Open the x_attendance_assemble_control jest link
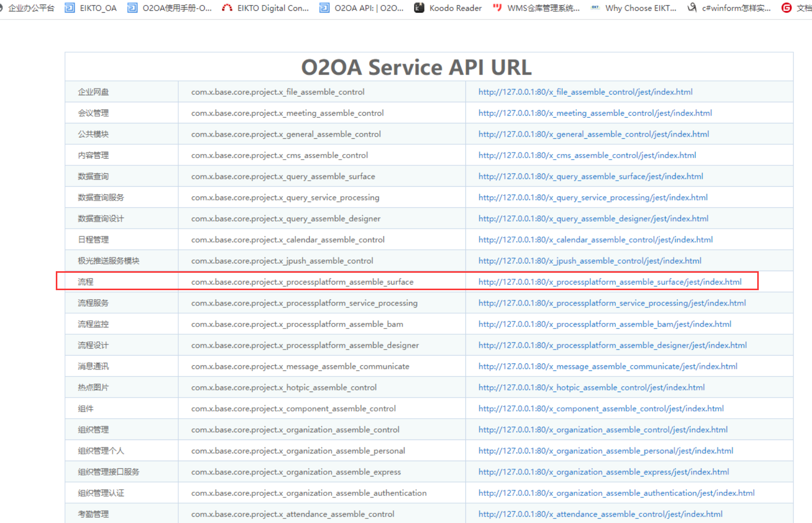The height and width of the screenshot is (523, 812). click(600, 514)
